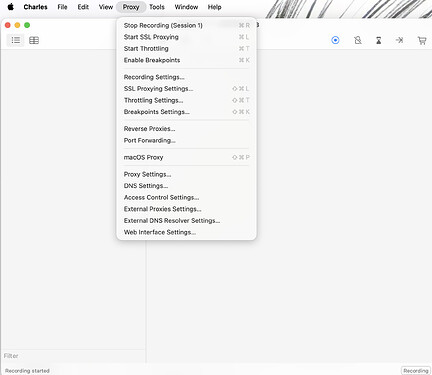
Task: Open the Charles app menu
Action: point(35,7)
